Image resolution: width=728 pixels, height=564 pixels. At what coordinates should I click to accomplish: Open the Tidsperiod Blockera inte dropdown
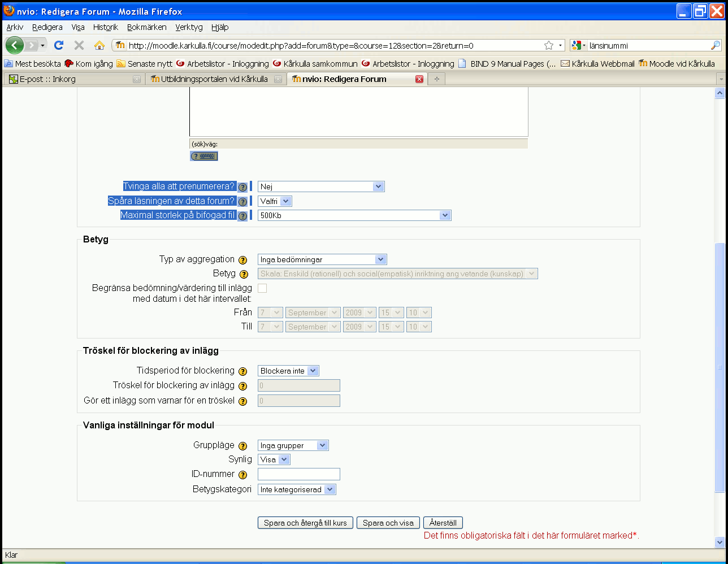click(288, 371)
